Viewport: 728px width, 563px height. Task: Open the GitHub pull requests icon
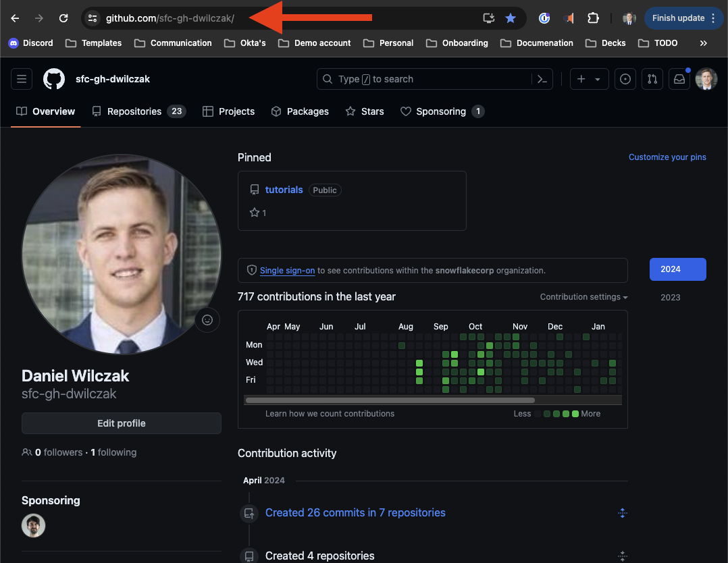[x=652, y=79]
